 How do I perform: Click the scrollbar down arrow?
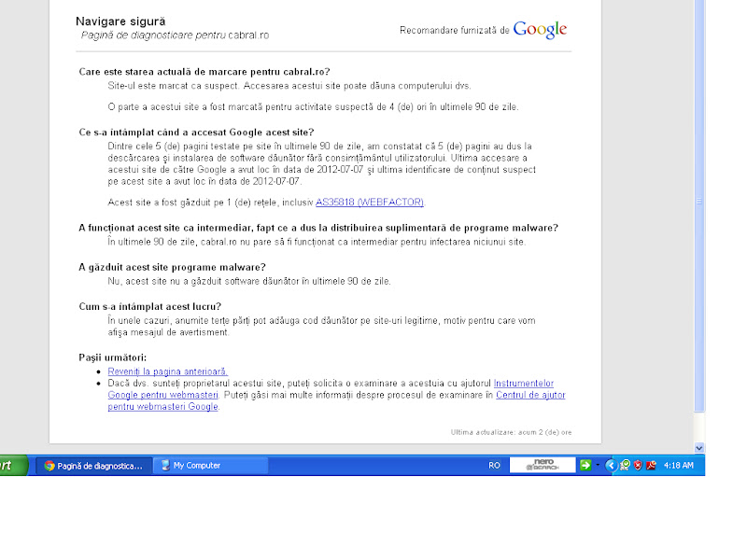tap(698, 448)
